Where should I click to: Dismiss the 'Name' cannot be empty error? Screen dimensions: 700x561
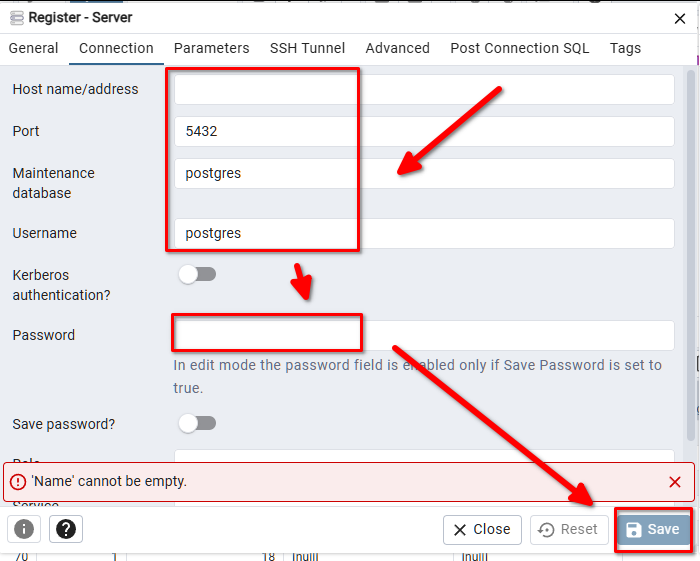pos(675,482)
